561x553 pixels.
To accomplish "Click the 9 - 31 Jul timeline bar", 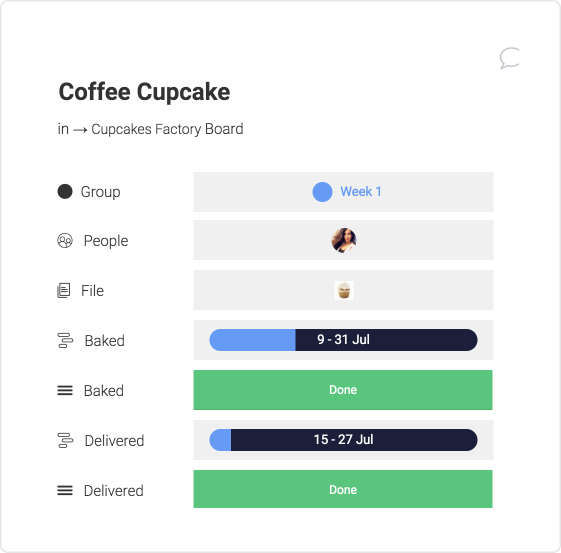I will pyautogui.click(x=343, y=340).
